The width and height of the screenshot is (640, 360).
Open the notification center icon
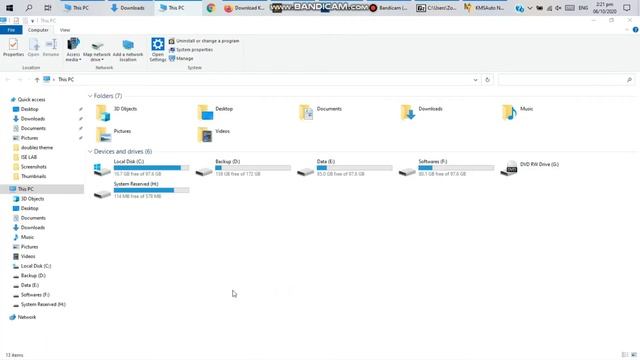627,8
